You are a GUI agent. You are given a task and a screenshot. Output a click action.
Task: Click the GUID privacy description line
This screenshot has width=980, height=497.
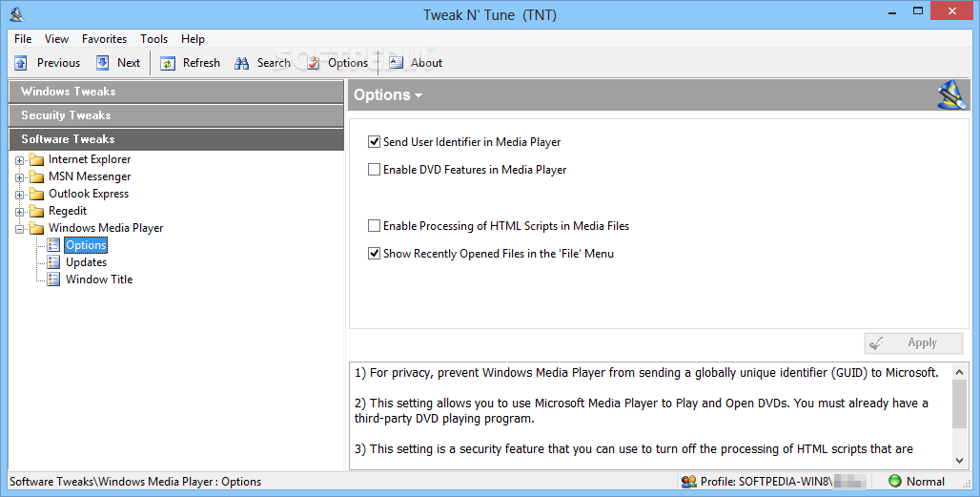647,373
